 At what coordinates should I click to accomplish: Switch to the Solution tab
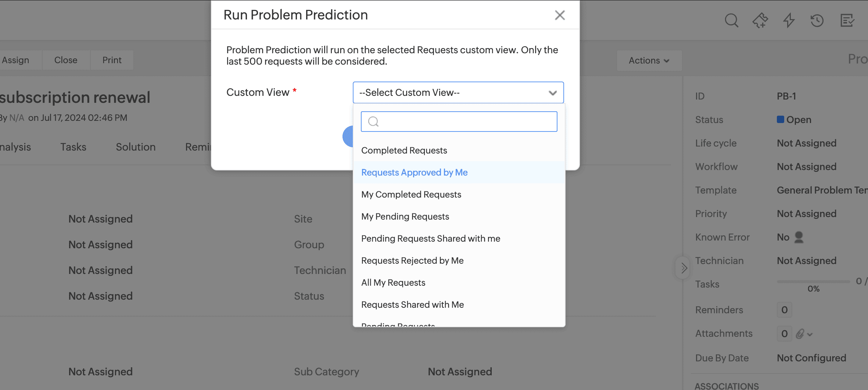point(136,147)
